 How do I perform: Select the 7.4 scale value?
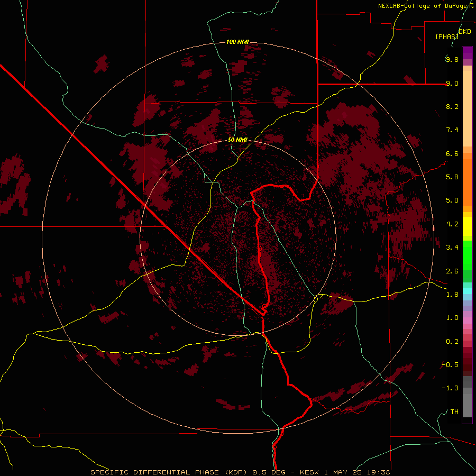(452, 130)
